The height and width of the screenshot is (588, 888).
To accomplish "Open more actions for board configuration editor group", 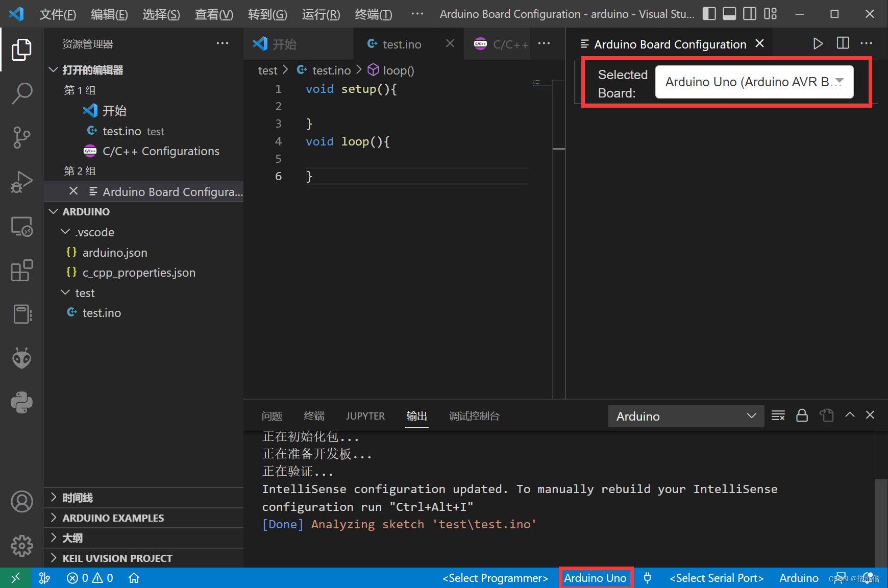I will tap(866, 43).
